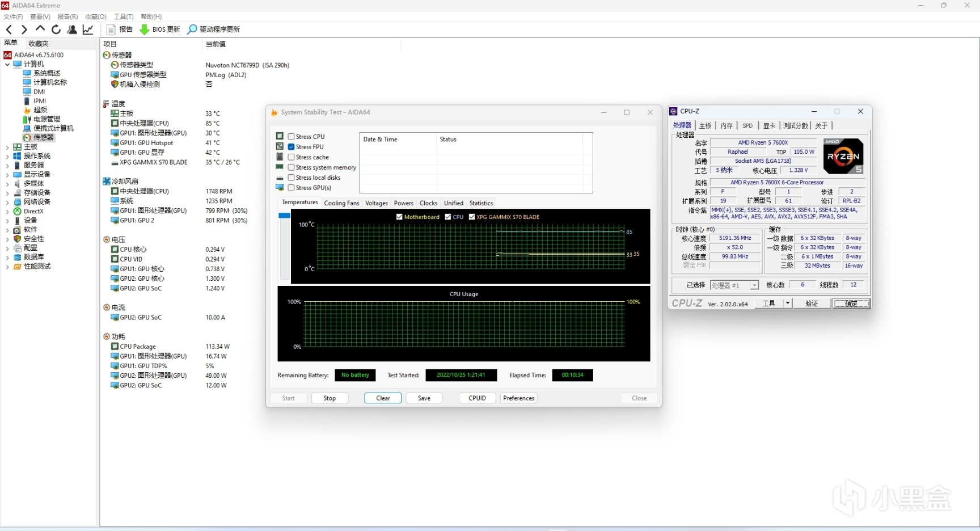Select the 系统概述 tree item
Image resolution: width=980 pixels, height=531 pixels.
coord(47,73)
